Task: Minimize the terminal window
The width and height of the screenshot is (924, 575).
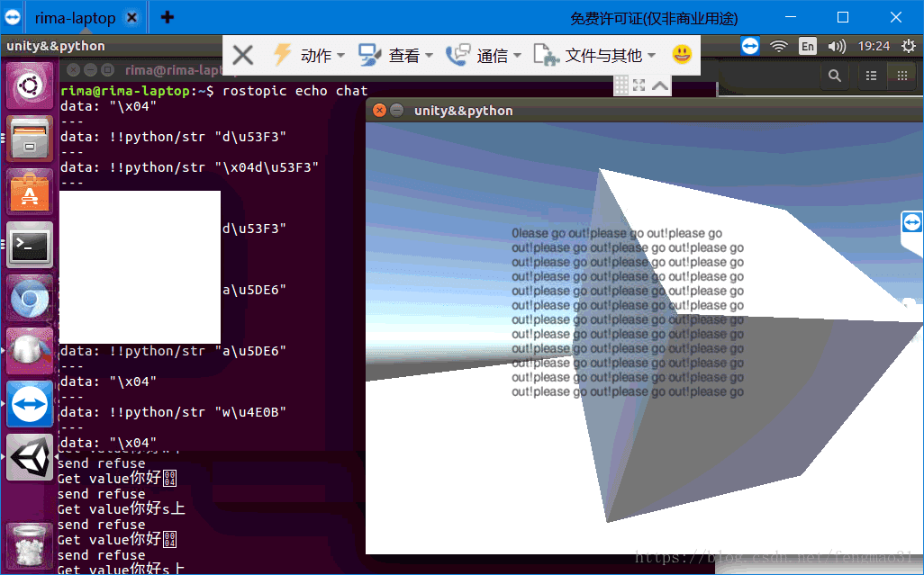Action: (x=90, y=70)
